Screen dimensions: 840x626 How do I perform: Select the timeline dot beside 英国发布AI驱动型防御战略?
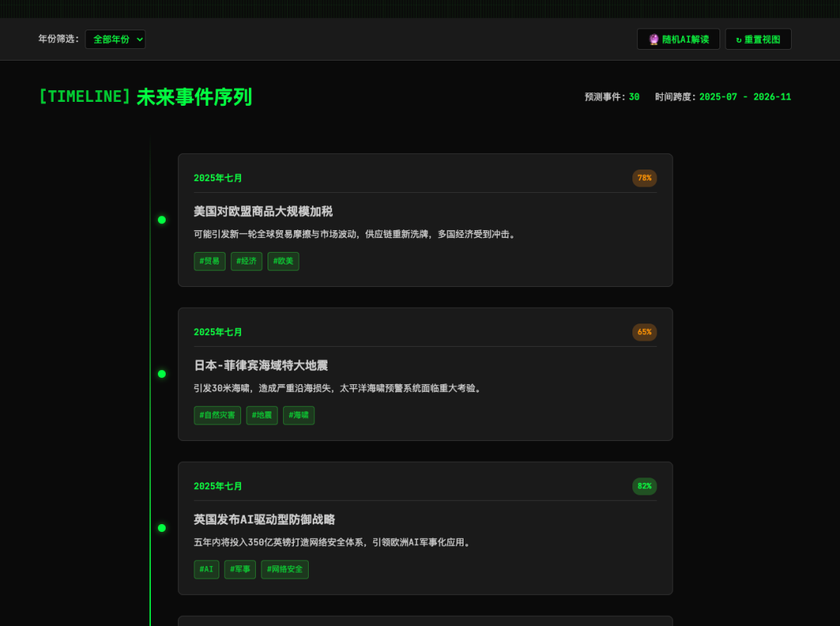click(x=162, y=528)
